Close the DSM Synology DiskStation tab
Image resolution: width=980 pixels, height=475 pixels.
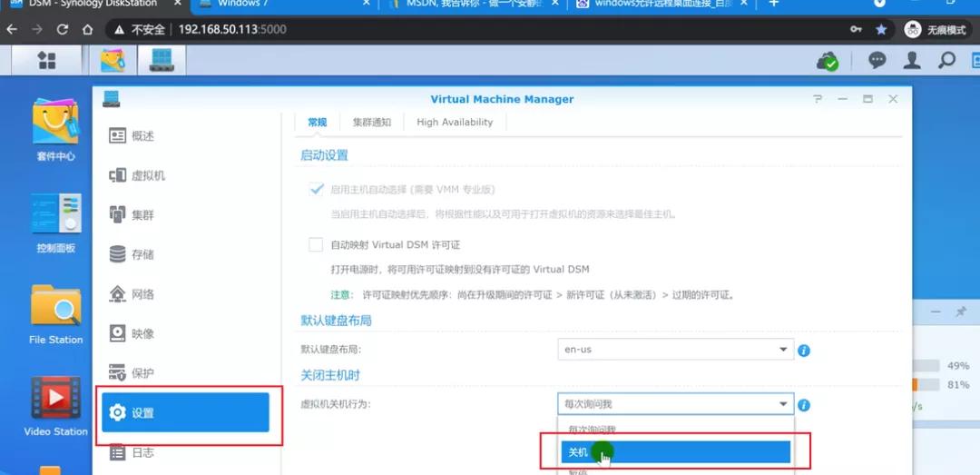(x=178, y=4)
